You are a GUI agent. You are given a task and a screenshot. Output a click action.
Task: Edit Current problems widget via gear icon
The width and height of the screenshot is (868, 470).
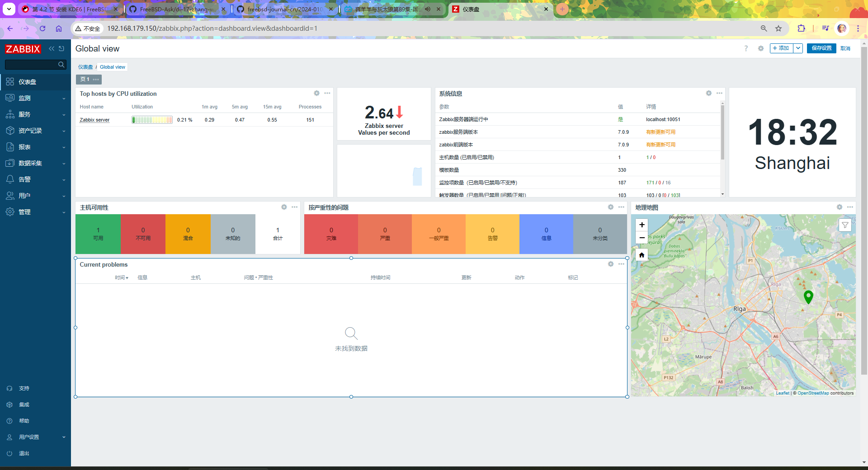[611, 264]
